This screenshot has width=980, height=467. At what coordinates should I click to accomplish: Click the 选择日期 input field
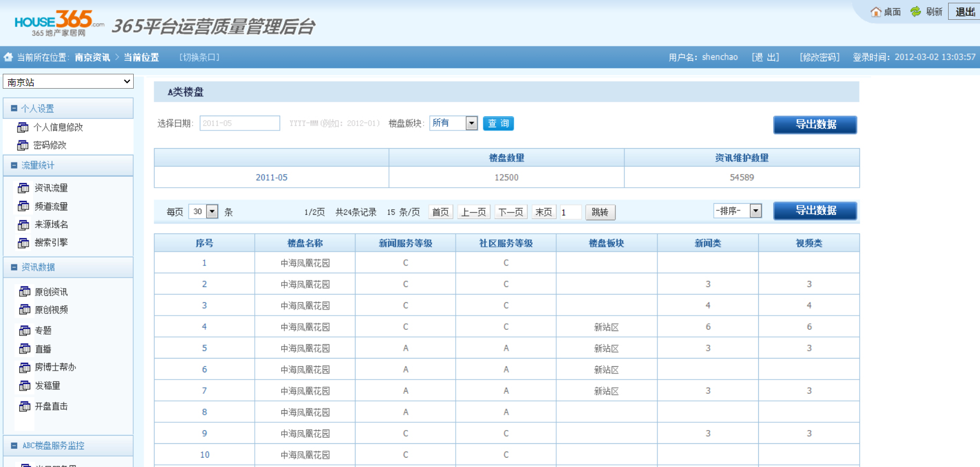[x=240, y=123]
